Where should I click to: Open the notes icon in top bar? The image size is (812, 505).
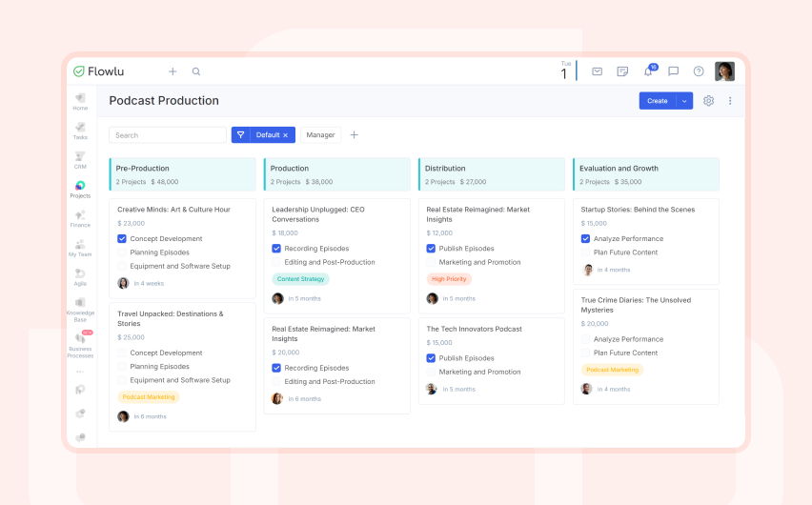point(622,71)
